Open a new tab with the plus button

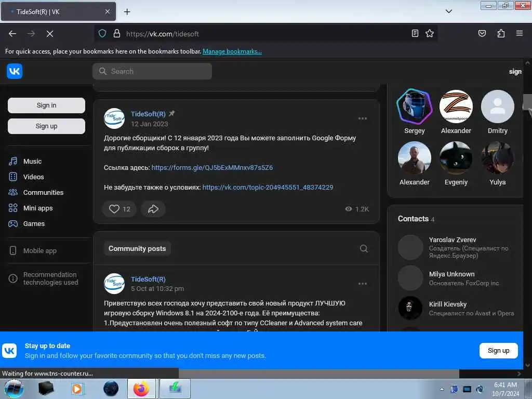[127, 12]
